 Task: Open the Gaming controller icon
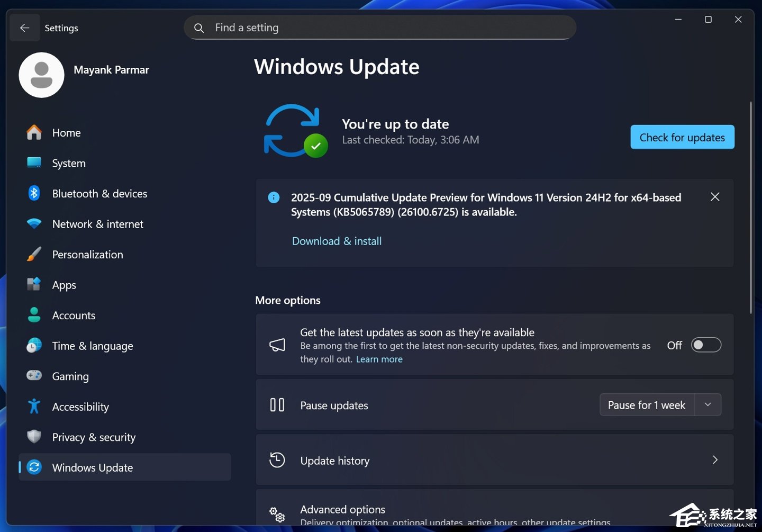[x=34, y=376]
